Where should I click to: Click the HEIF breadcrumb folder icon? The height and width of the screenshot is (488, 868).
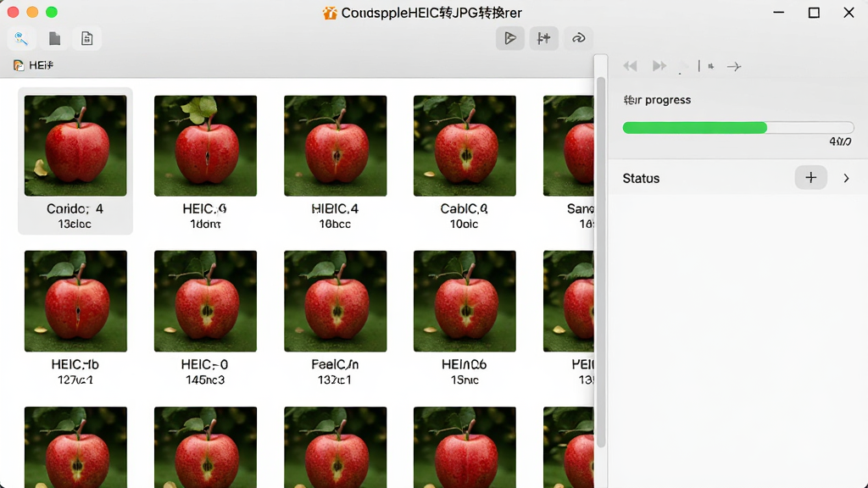click(x=19, y=65)
